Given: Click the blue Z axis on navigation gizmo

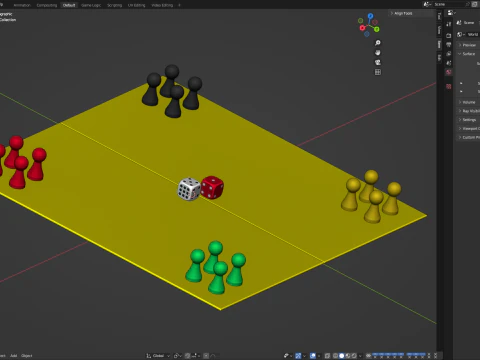Looking at the screenshot, I should (x=370, y=16).
